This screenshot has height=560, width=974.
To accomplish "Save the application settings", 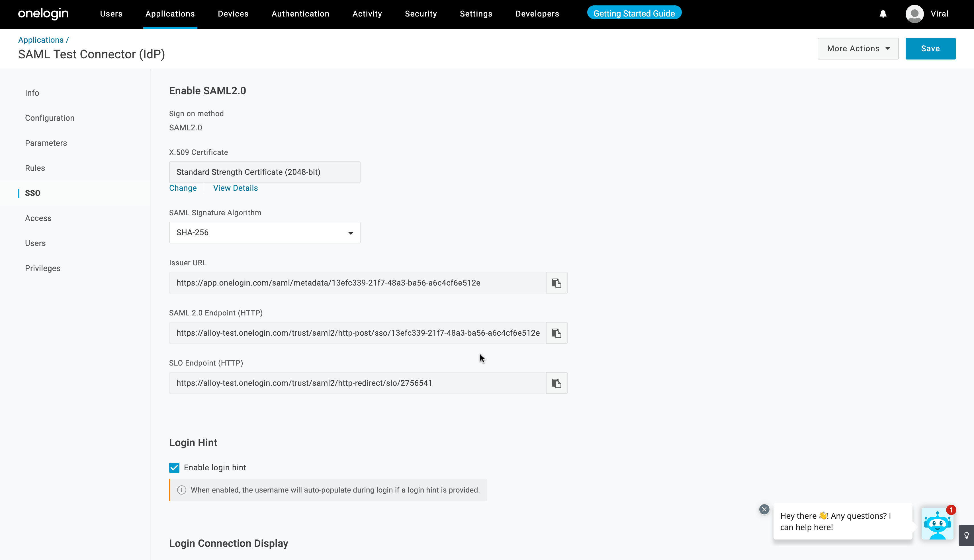I will [930, 48].
